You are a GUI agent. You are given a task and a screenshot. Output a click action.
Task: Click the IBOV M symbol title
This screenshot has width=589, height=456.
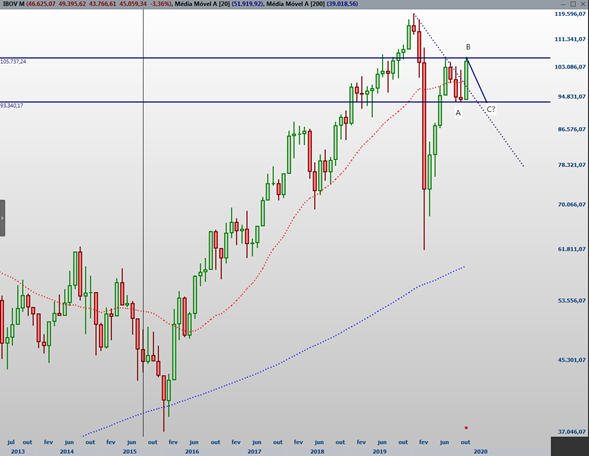click(x=14, y=4)
